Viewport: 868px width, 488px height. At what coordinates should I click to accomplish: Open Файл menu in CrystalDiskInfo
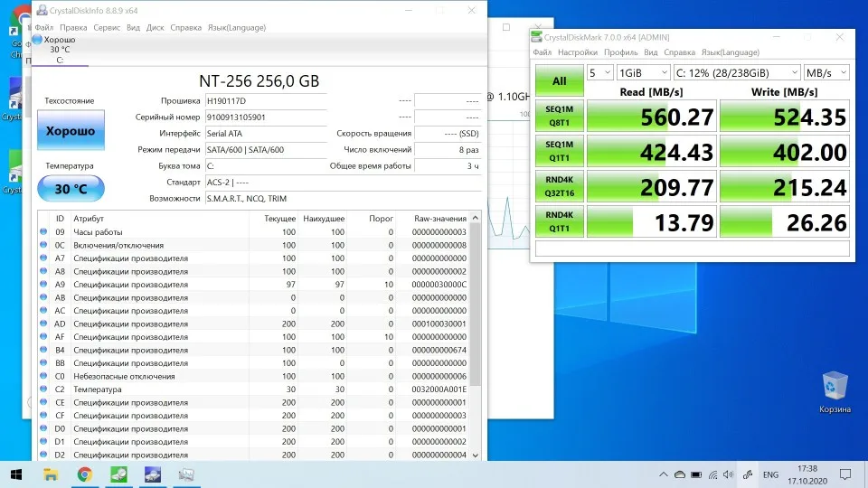point(43,28)
